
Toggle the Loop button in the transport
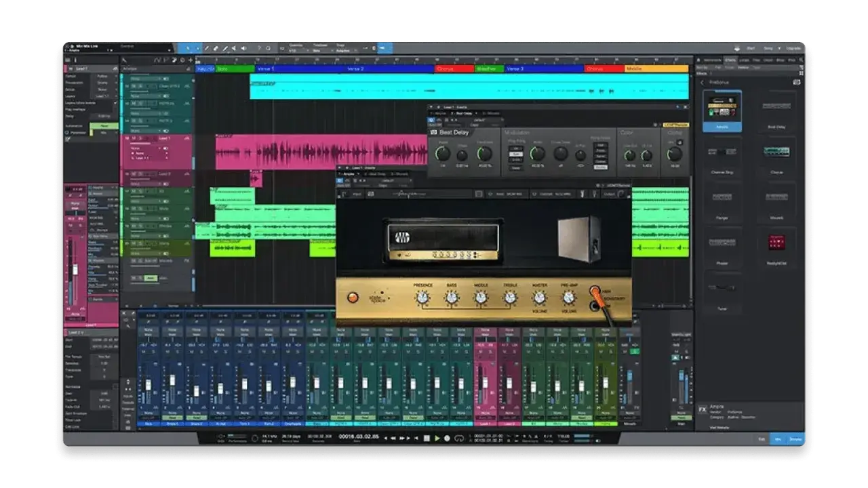click(x=459, y=439)
